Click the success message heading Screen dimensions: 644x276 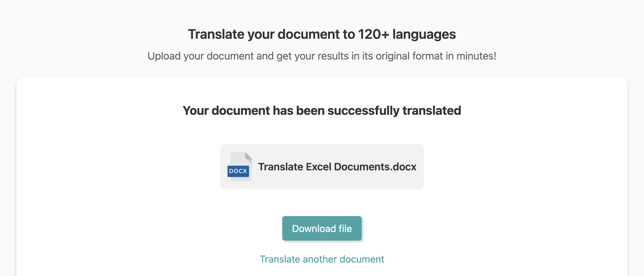tap(322, 111)
